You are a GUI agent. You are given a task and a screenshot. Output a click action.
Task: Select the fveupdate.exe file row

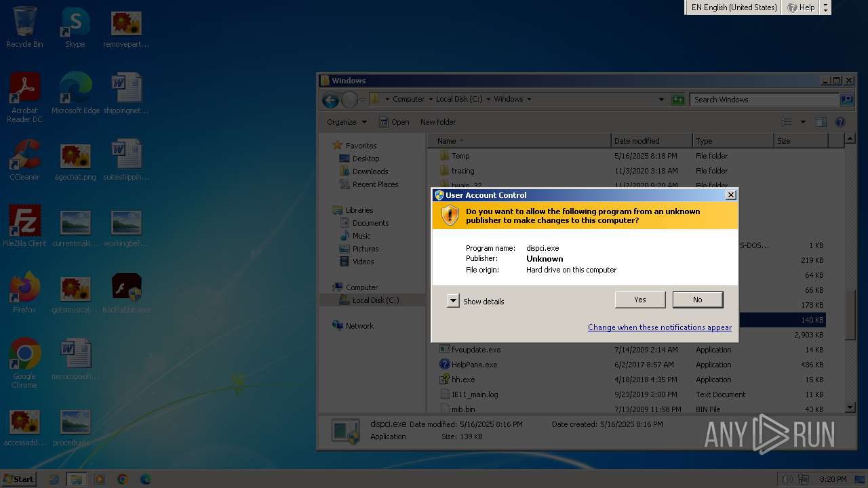pyautogui.click(x=631, y=350)
